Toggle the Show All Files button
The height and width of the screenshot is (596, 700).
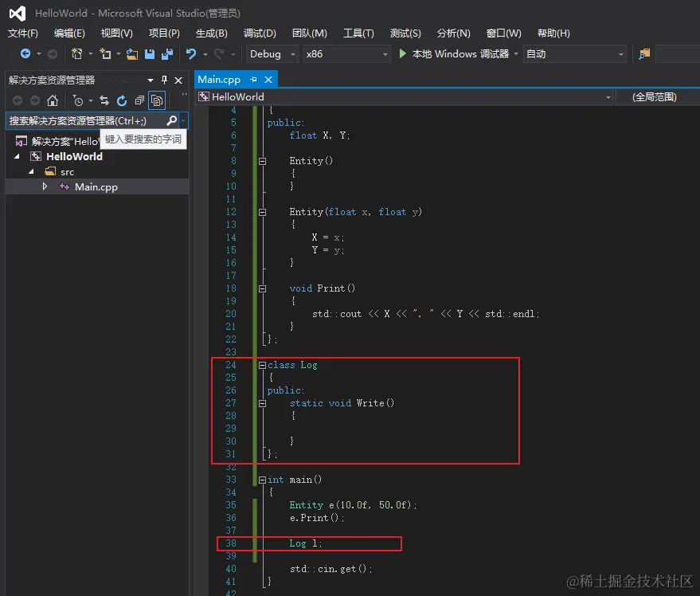click(x=157, y=100)
